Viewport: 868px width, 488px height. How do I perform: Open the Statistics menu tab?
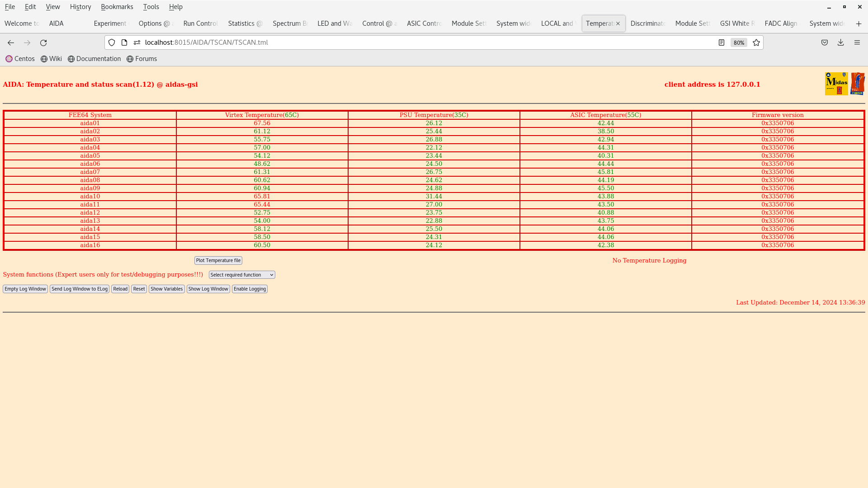pyautogui.click(x=245, y=23)
